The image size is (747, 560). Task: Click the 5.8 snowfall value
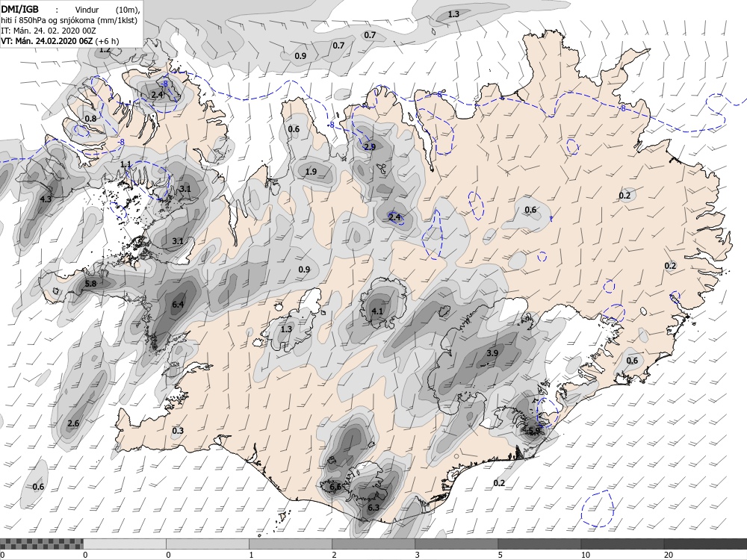click(90, 284)
